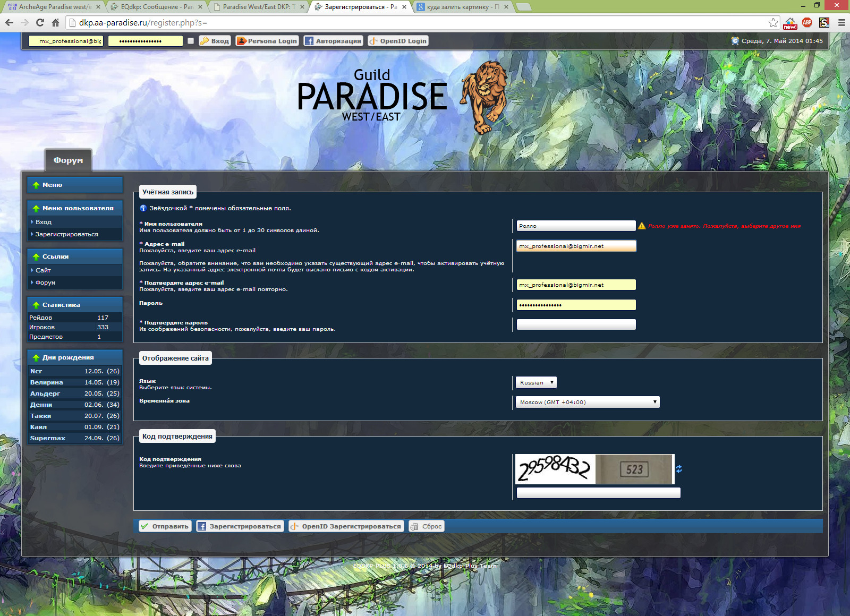The image size is (850, 616).
Task: Toggle remember-me checkbox in login bar
Action: click(191, 41)
